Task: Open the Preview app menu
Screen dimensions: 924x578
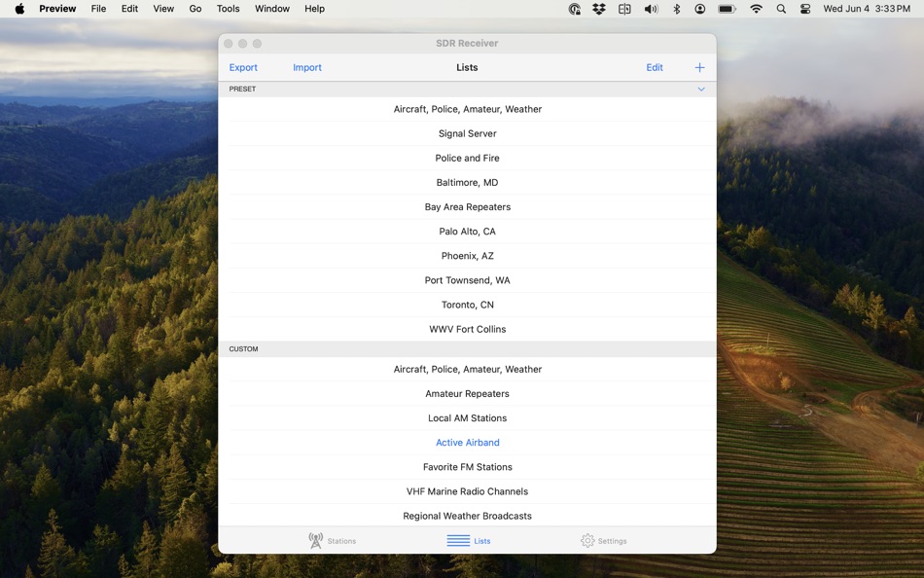Action: (57, 9)
